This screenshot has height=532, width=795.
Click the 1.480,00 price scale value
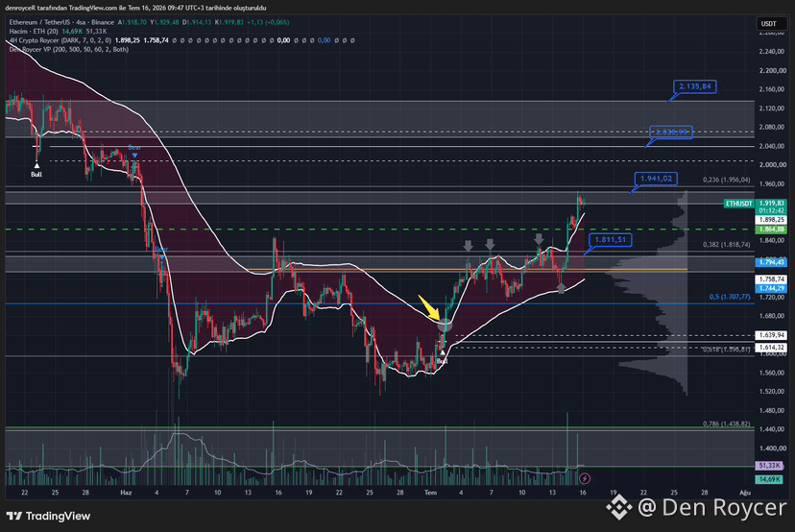point(772,410)
